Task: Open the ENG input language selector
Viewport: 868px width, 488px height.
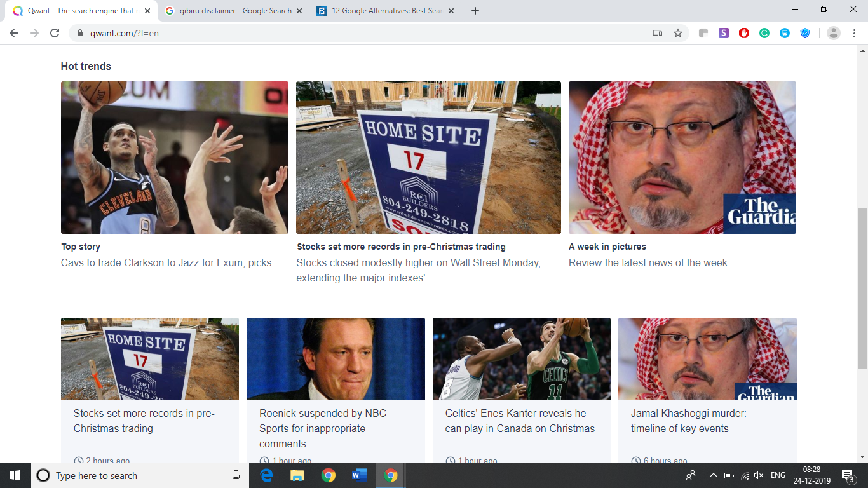Action: (778, 475)
